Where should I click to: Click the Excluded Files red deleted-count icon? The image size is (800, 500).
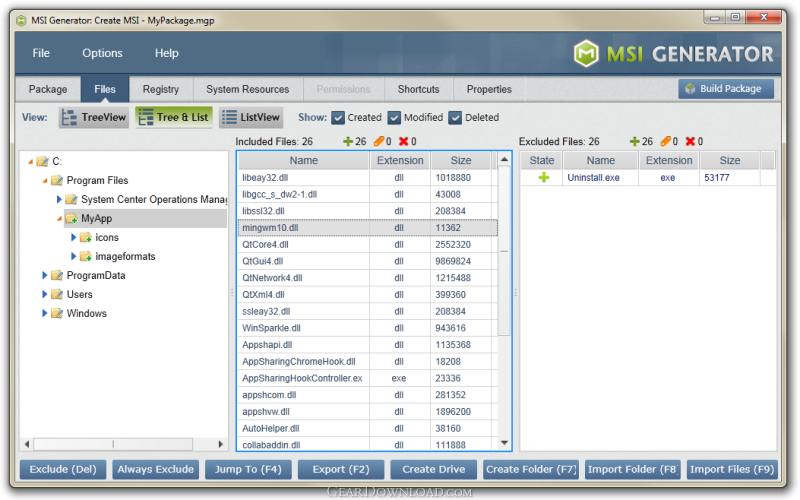click(690, 141)
